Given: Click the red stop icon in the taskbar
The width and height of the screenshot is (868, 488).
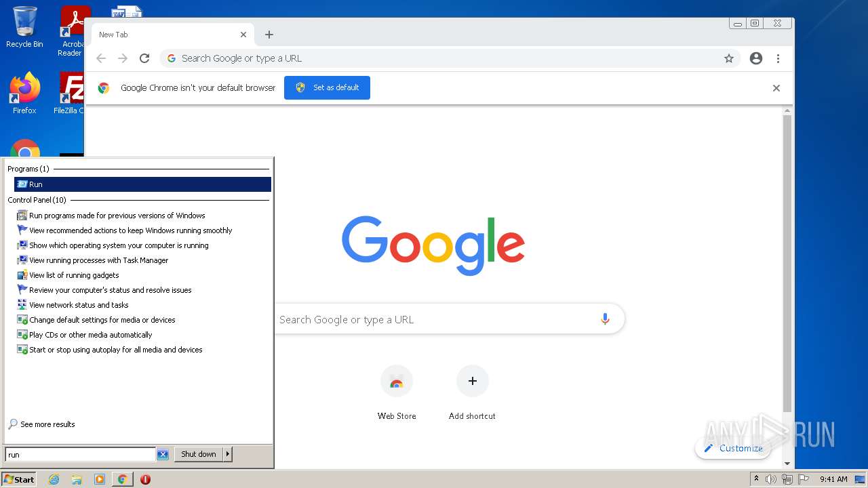Looking at the screenshot, I should (145, 479).
